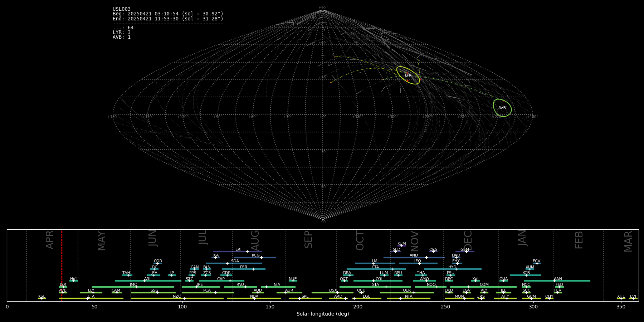Click the URS shower label in timeline

480,297
